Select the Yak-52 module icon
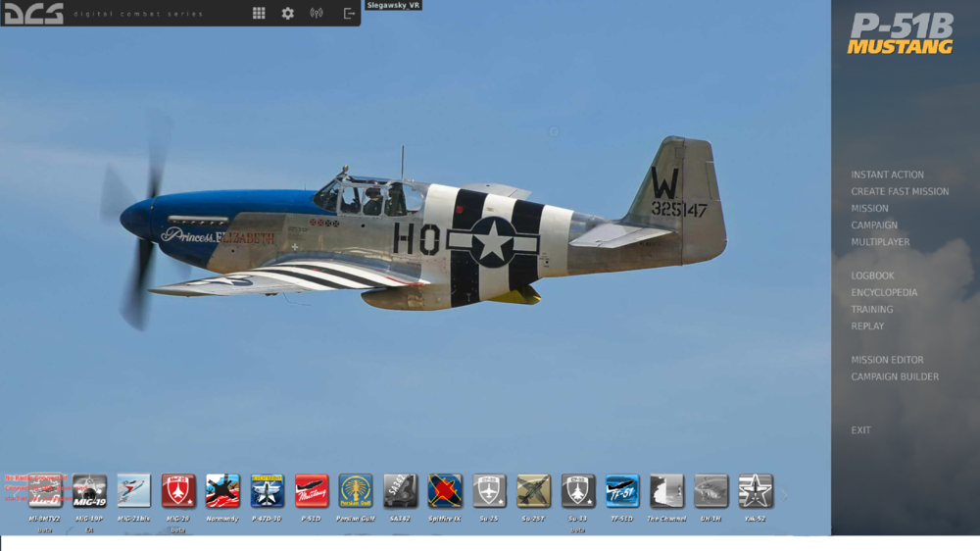This screenshot has width=980, height=551. point(755,490)
